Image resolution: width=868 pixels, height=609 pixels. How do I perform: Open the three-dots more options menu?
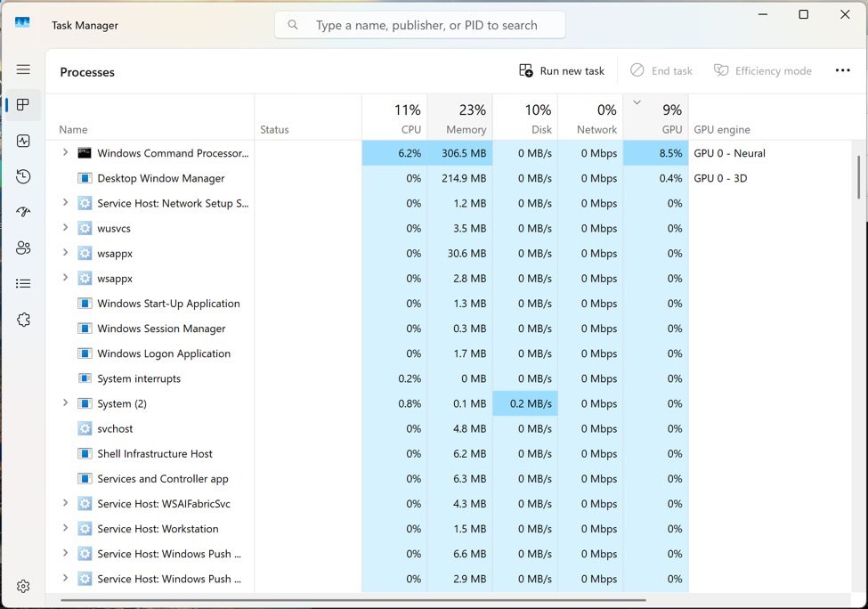[x=842, y=70]
